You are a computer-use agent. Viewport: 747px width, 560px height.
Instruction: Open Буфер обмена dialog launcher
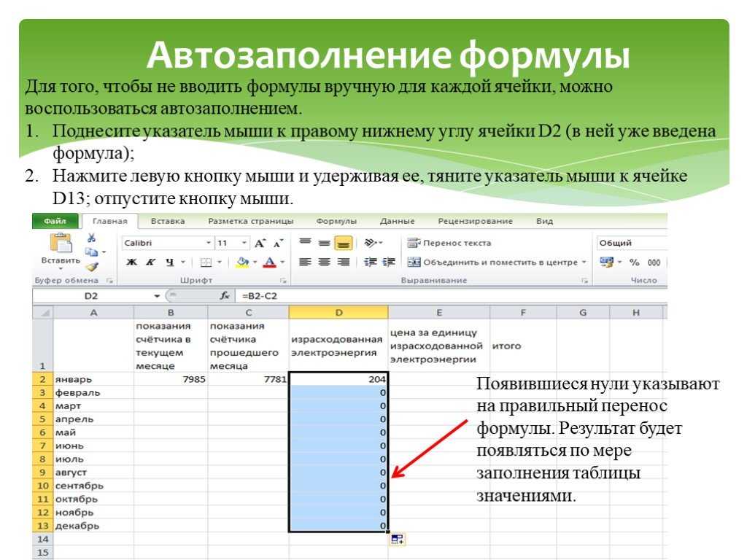coord(109,281)
